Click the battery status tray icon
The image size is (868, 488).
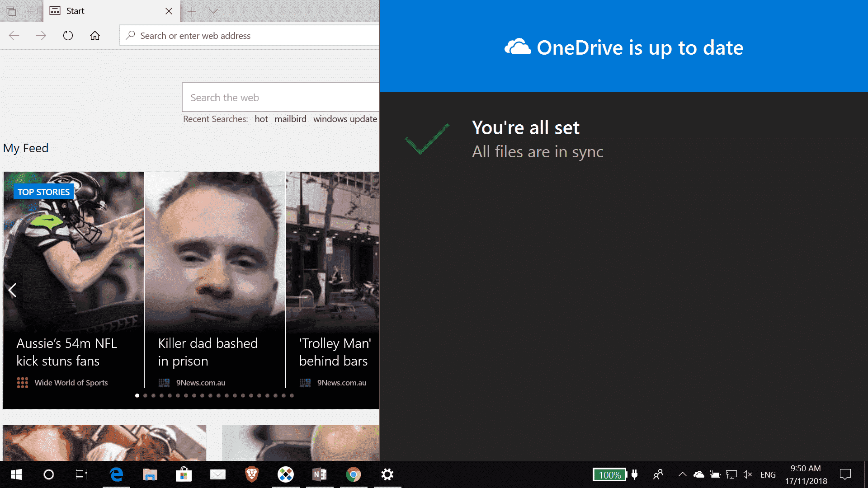pos(715,474)
